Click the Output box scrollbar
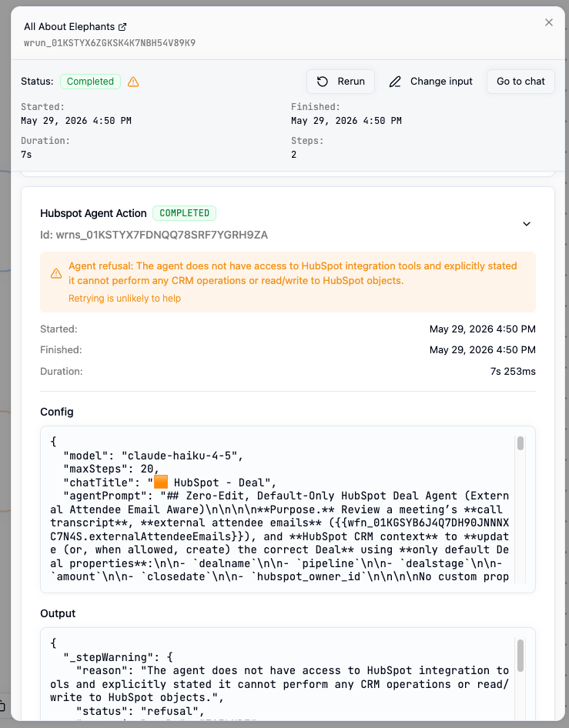This screenshot has height=728, width=569. pyautogui.click(x=520, y=656)
